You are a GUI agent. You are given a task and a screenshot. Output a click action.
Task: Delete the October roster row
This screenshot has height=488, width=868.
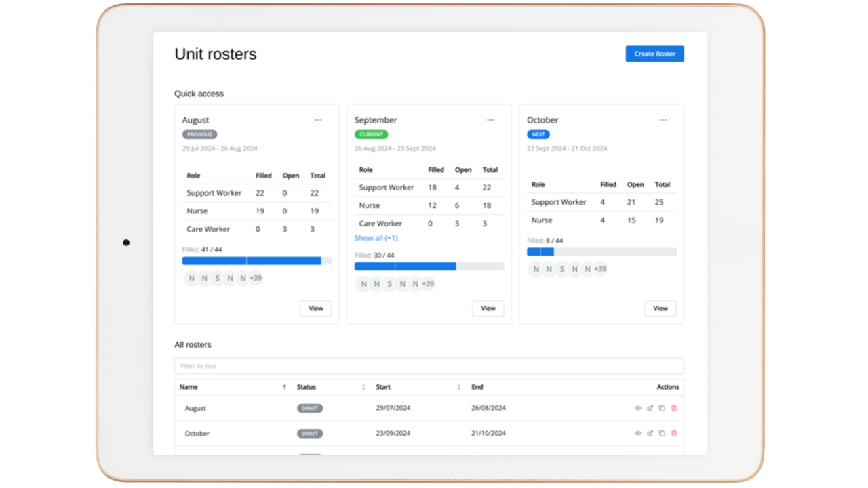click(673, 433)
